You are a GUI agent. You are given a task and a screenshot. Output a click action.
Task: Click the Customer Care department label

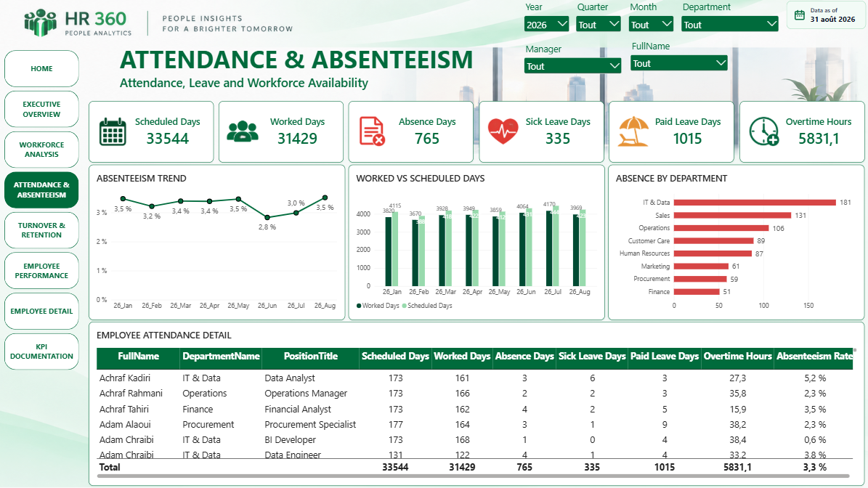click(x=649, y=240)
